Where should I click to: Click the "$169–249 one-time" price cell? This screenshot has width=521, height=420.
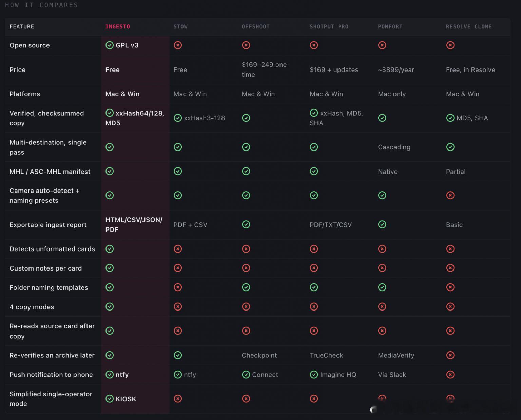(x=266, y=69)
